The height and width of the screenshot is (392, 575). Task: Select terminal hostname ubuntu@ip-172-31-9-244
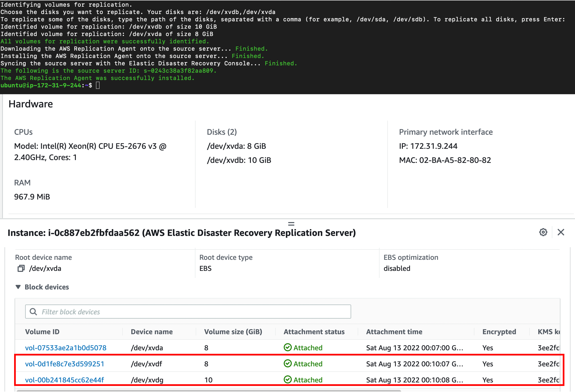tap(41, 86)
